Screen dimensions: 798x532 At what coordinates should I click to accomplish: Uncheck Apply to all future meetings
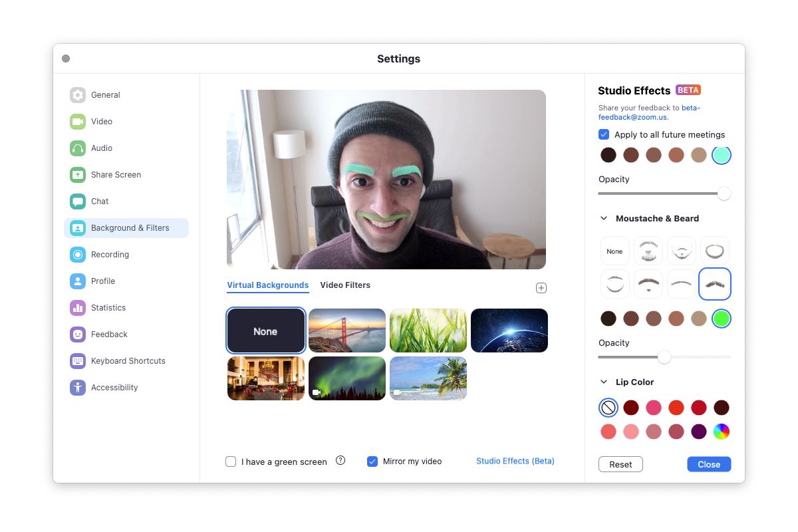pos(604,134)
